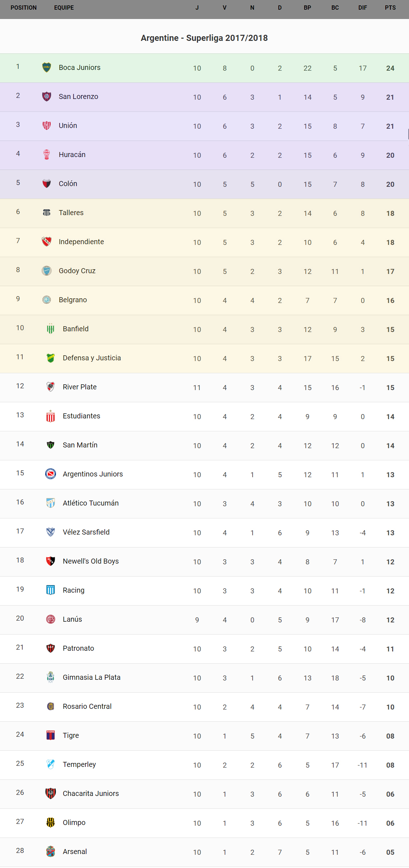Image resolution: width=409 pixels, height=868 pixels.
Task: Click the San Lorenzo team logo
Action: (47, 96)
